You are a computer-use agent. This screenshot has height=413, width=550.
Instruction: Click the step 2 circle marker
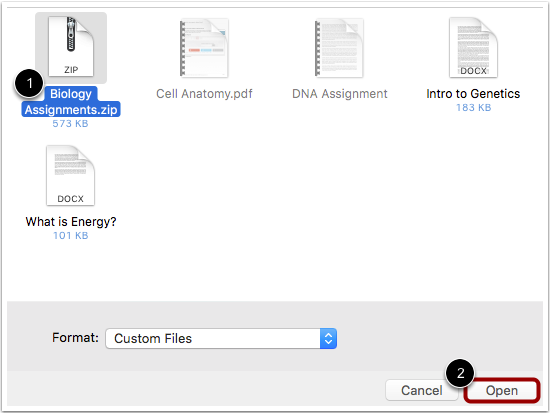point(460,373)
